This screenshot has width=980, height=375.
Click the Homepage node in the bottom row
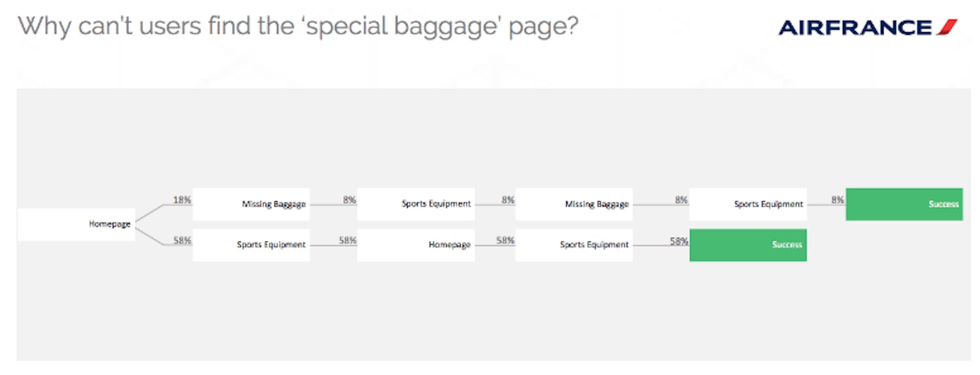[416, 245]
